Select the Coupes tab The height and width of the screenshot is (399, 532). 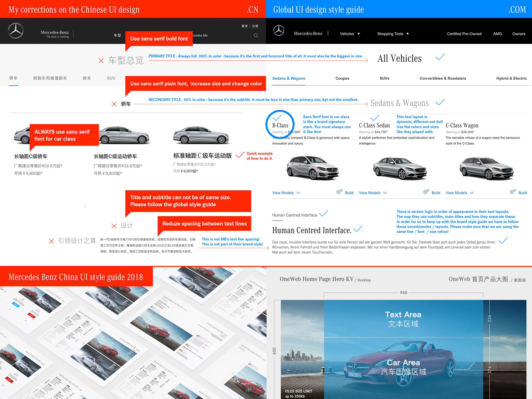pos(342,78)
